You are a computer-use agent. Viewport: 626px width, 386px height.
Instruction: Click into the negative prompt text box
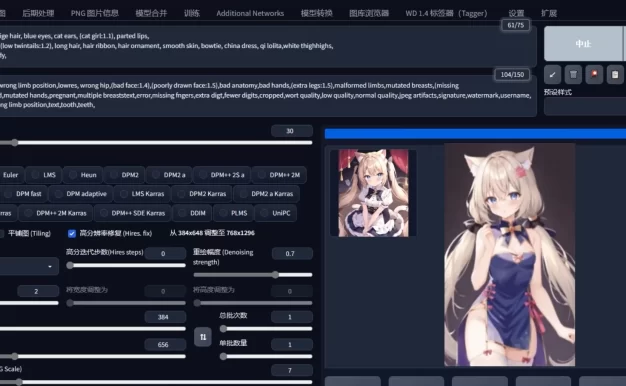click(x=267, y=95)
